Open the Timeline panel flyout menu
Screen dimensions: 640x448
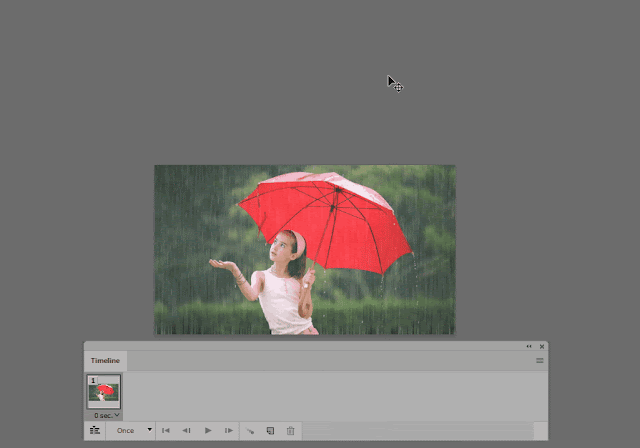point(540,361)
